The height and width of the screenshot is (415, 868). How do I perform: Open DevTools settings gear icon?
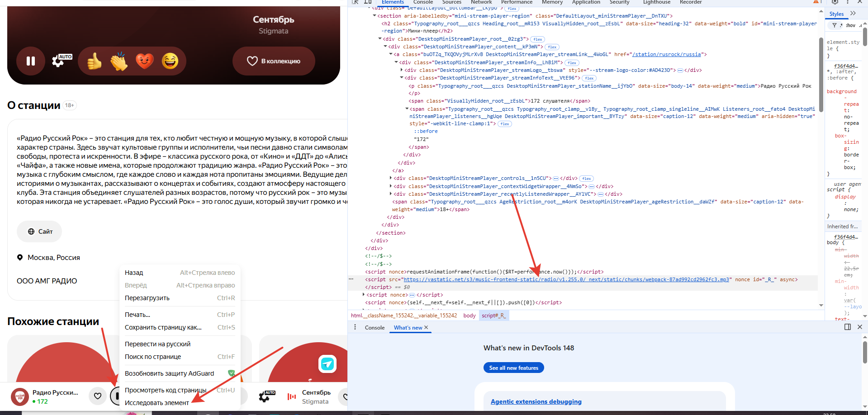point(835,2)
